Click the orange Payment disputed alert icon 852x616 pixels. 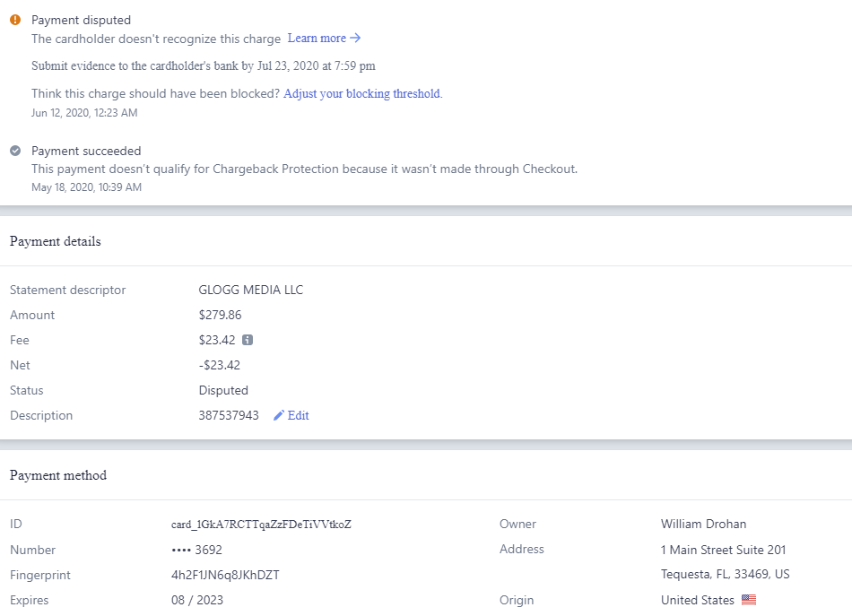[15, 20]
